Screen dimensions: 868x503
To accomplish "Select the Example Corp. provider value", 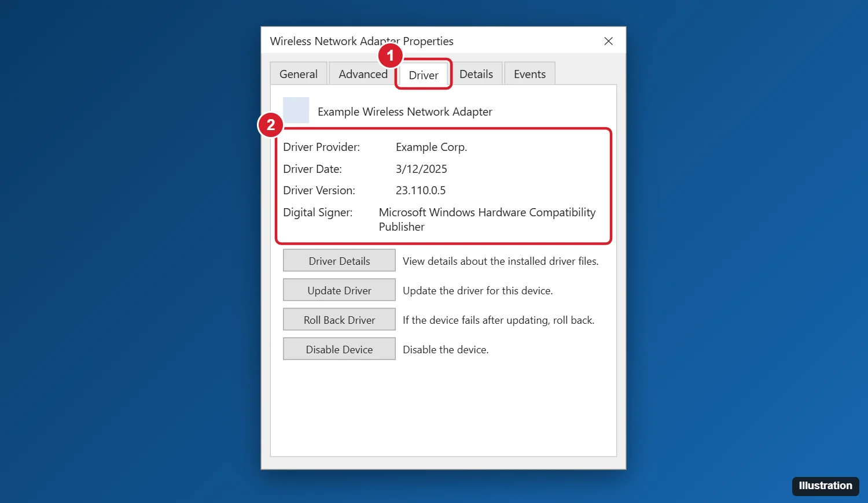I will point(431,147).
